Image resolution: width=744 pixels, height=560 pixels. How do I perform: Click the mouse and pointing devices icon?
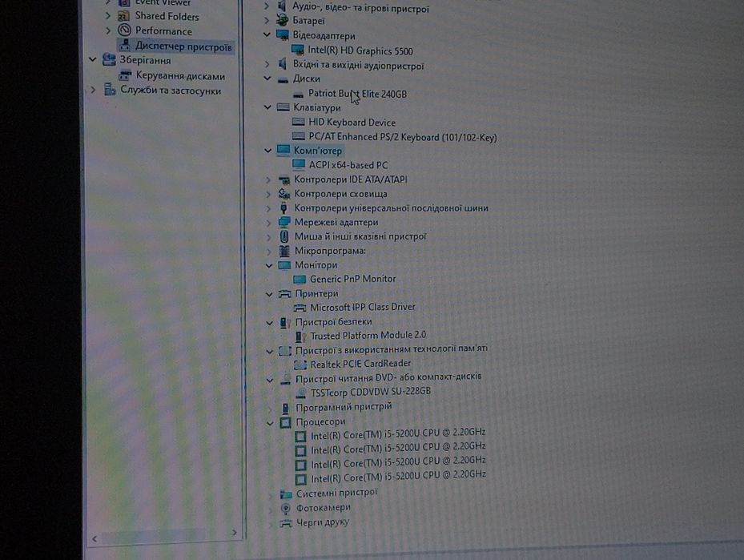pos(284,236)
